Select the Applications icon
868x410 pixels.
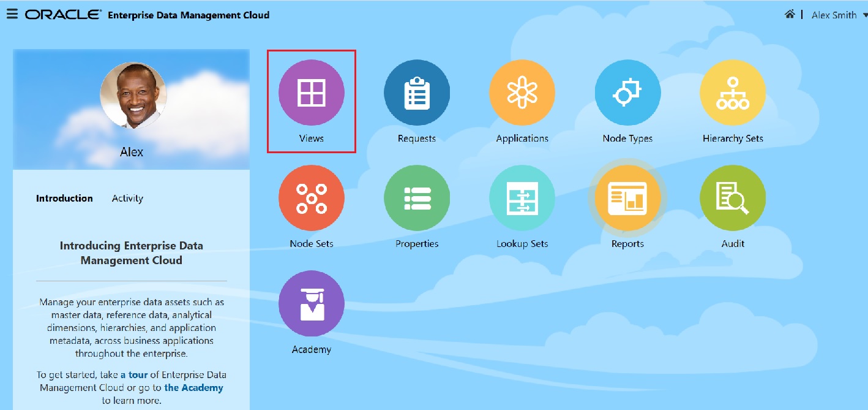tap(522, 92)
